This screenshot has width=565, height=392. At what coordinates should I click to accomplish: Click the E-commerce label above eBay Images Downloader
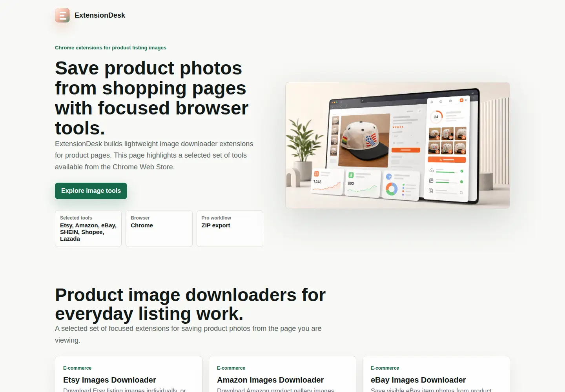(385, 368)
